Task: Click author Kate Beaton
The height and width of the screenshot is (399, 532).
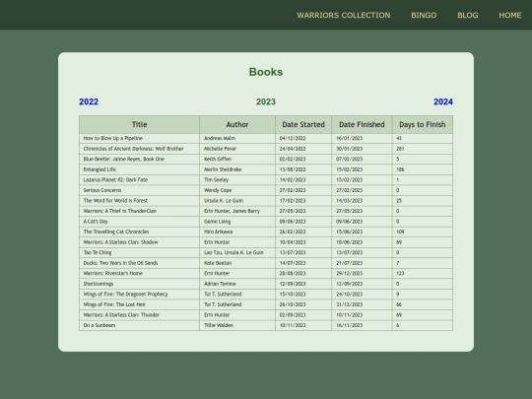Action: tap(218, 263)
